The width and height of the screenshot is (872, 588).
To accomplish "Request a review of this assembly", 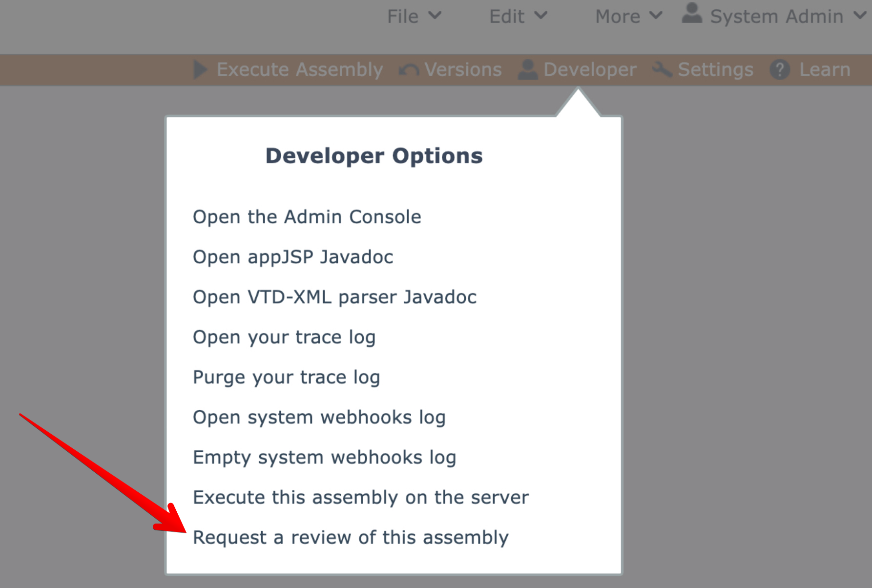I will tap(351, 537).
